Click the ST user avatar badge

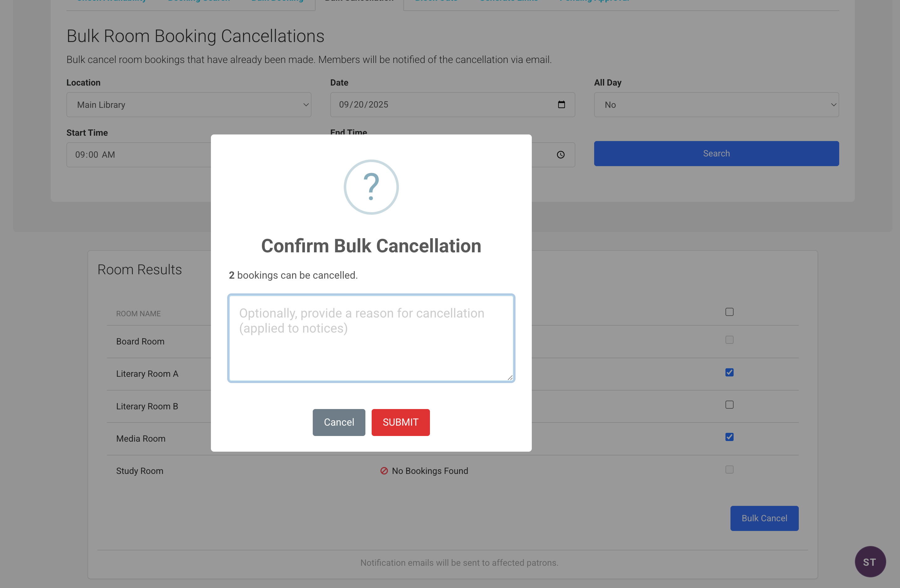[x=870, y=562]
